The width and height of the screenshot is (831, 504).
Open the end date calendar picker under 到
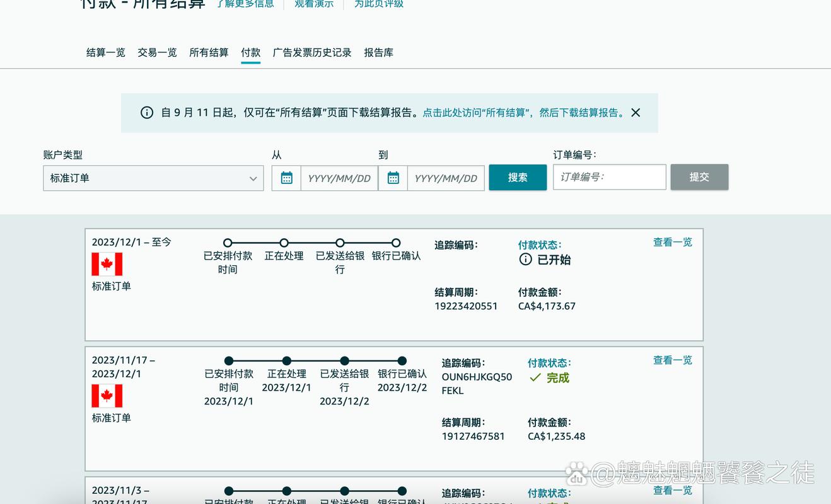393,178
